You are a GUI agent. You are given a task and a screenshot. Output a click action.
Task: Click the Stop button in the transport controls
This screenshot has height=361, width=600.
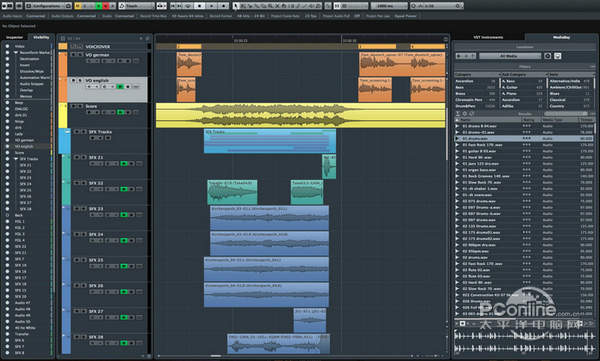click(199, 6)
